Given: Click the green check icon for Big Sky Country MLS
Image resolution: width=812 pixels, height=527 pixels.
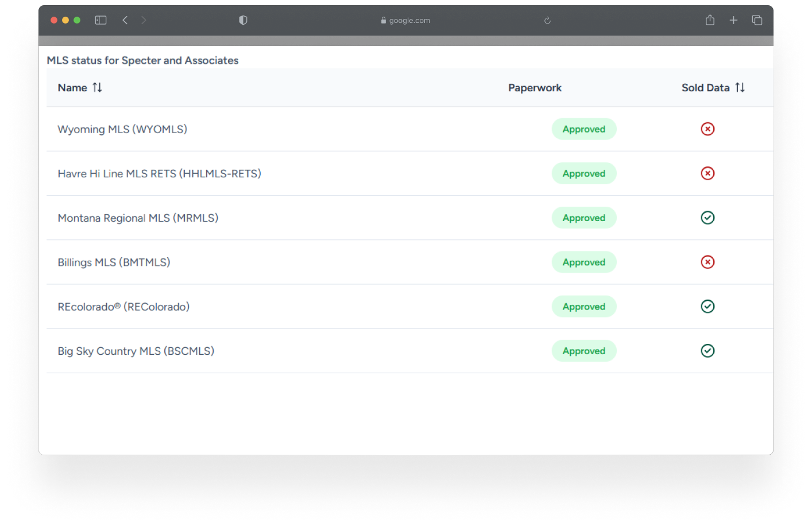Looking at the screenshot, I should pos(707,351).
